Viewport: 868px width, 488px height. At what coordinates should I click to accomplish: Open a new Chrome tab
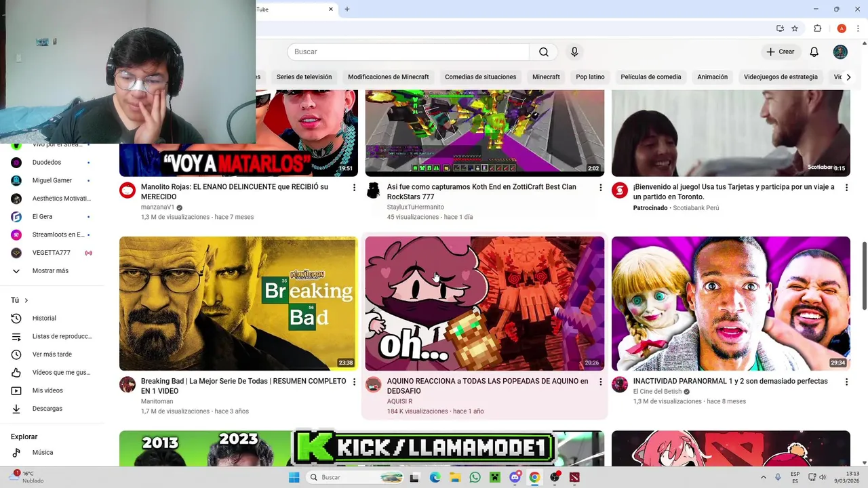pos(347,9)
